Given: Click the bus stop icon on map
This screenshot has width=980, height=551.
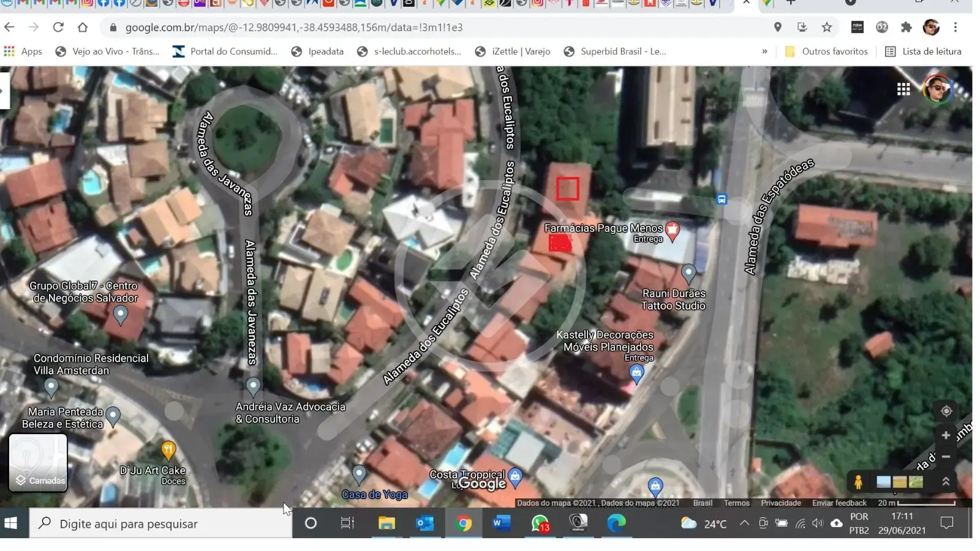Looking at the screenshot, I should (722, 199).
